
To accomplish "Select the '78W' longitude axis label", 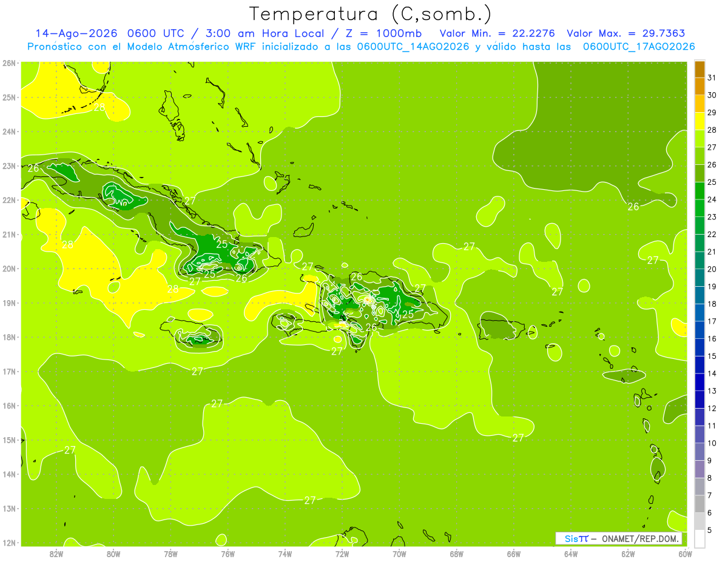I will click(170, 554).
